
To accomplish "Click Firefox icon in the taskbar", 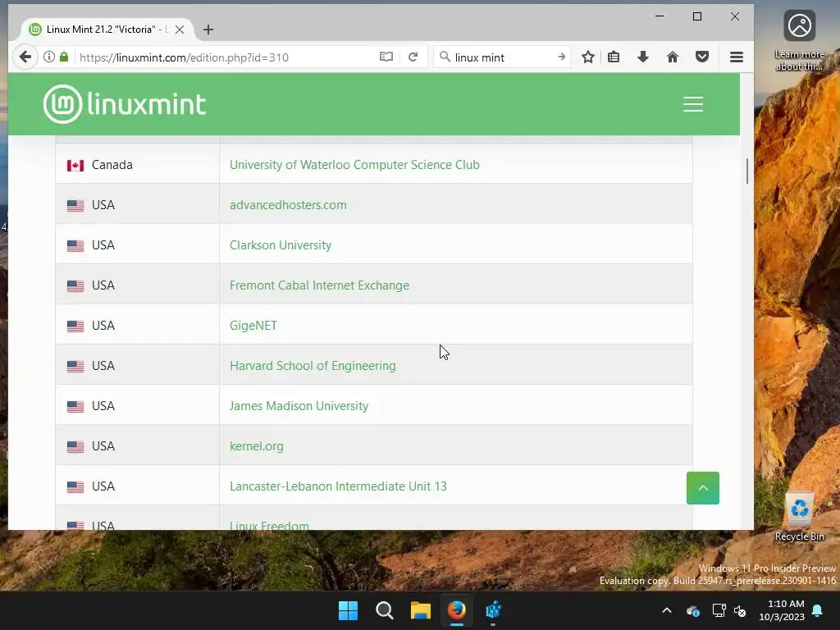I will tap(456, 610).
